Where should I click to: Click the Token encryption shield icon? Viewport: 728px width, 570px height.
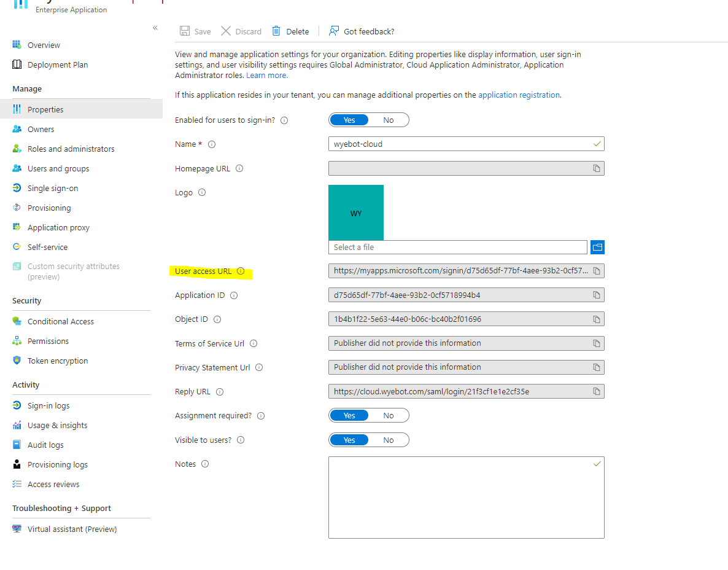(17, 361)
